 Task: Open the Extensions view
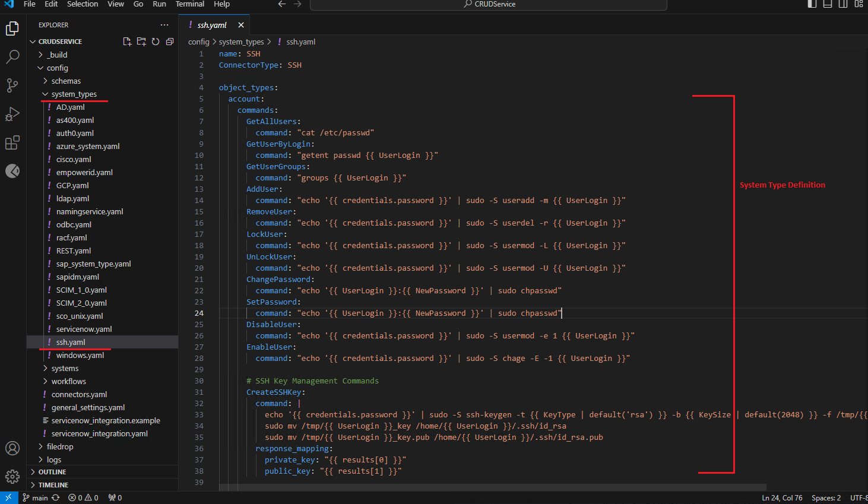coord(12,142)
